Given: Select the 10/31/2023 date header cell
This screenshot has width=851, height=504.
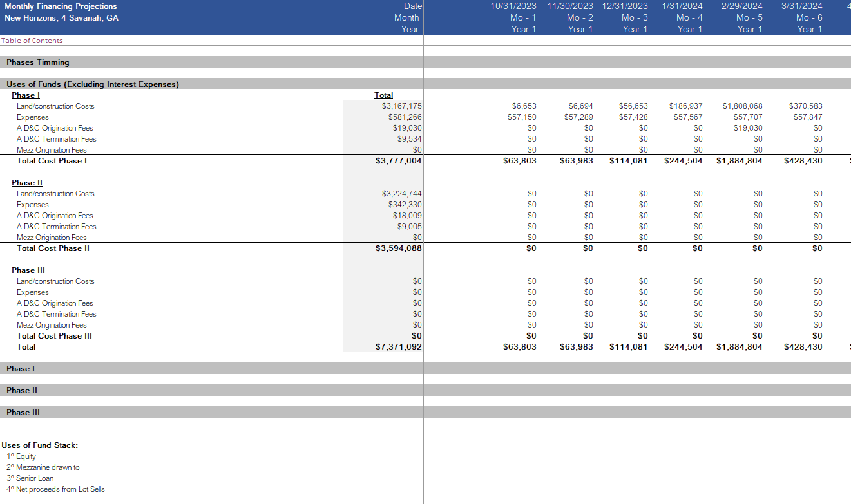Looking at the screenshot, I should click(x=513, y=6).
